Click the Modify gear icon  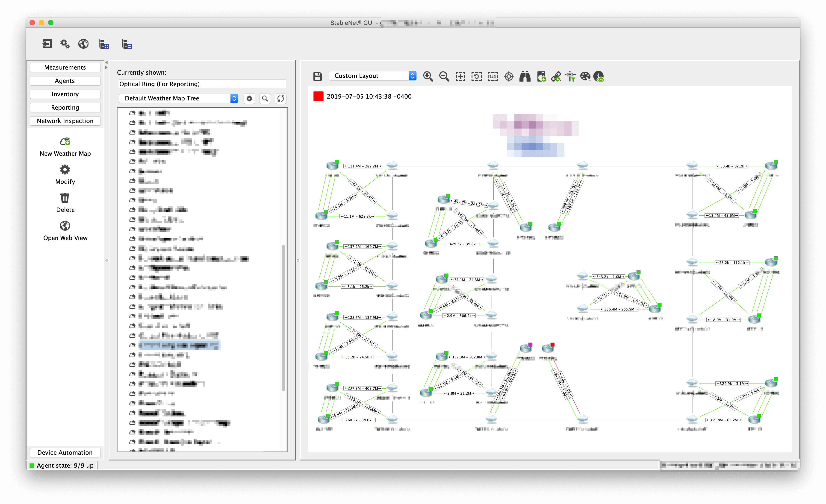click(65, 170)
